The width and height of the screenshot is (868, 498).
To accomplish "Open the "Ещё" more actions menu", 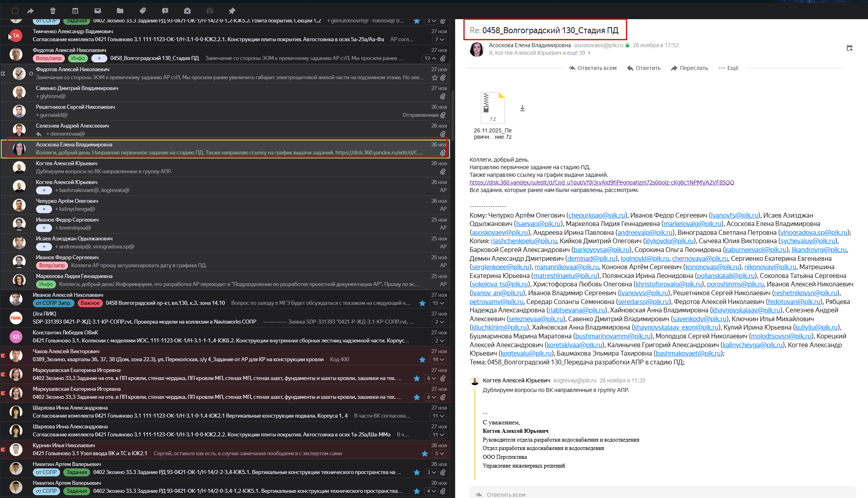I will (729, 68).
